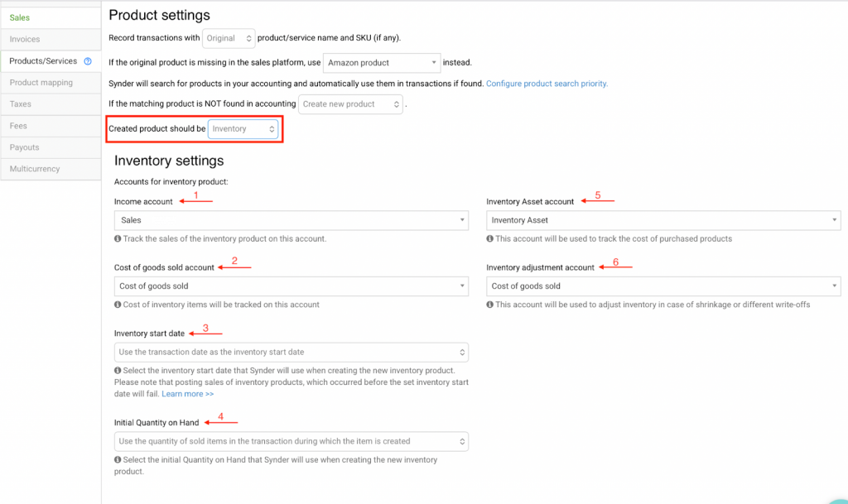
Task: Select the Initial Quantity on Hand field
Action: pos(291,441)
